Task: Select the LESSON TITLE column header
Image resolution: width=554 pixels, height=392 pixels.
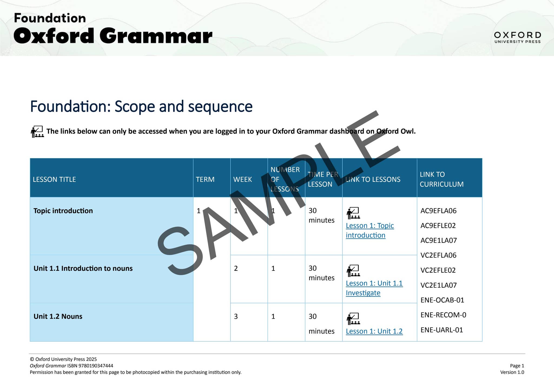Action: point(54,179)
